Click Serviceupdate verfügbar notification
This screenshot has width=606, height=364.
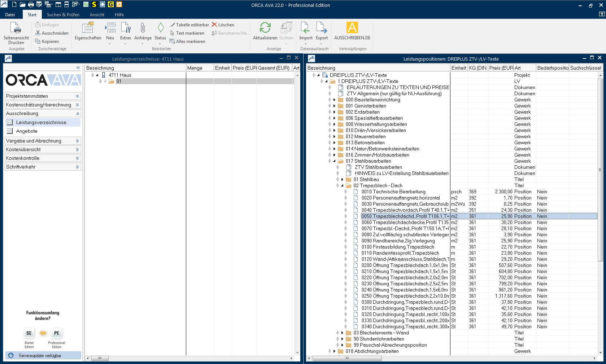tap(43, 355)
